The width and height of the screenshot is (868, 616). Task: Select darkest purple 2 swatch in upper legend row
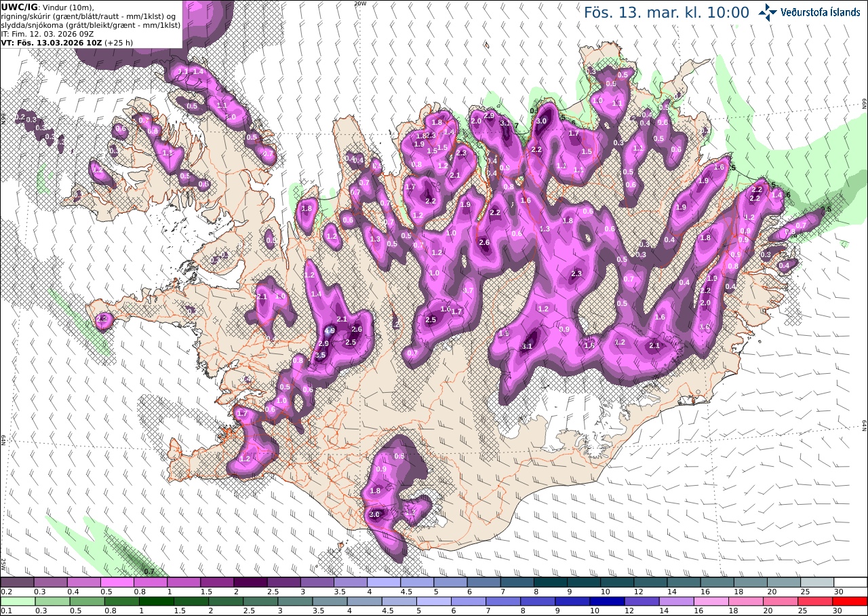point(250,582)
